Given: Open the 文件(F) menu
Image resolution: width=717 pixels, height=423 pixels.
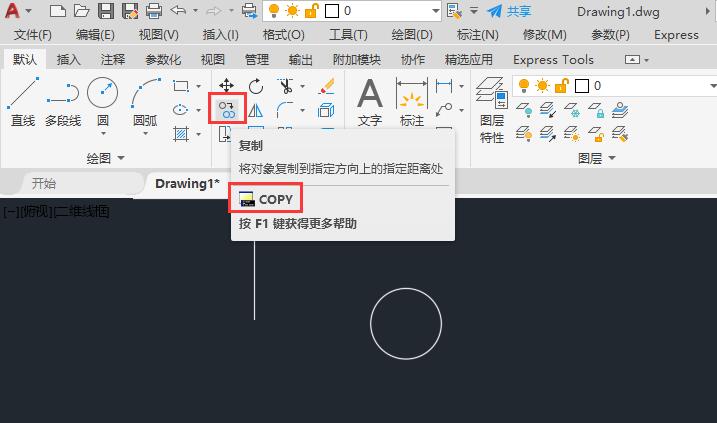Looking at the screenshot, I should click(x=32, y=35).
